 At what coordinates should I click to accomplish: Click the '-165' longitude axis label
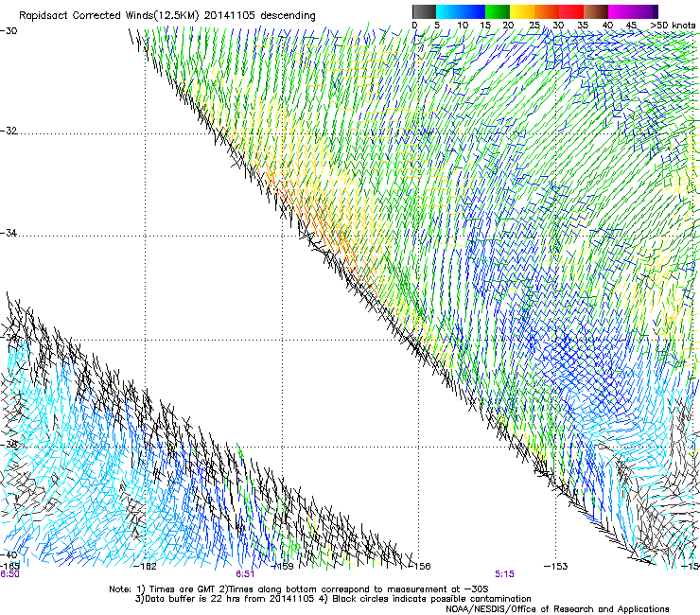(x=9, y=566)
